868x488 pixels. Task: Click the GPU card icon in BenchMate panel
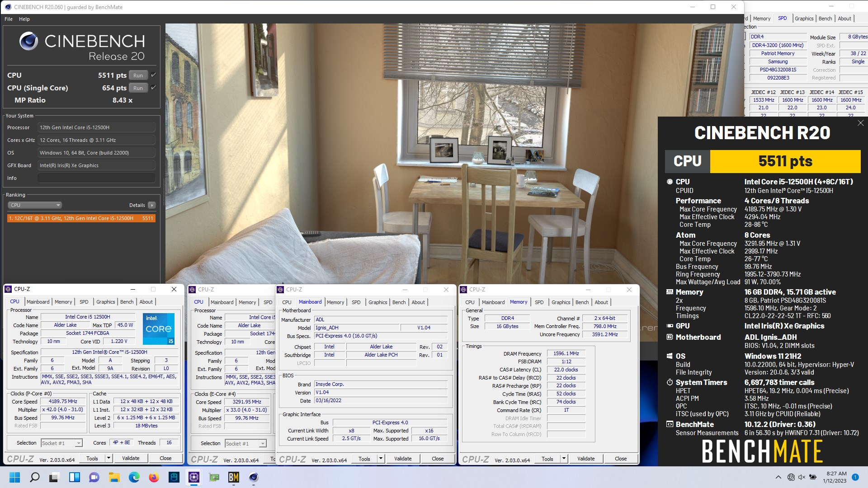click(x=670, y=326)
